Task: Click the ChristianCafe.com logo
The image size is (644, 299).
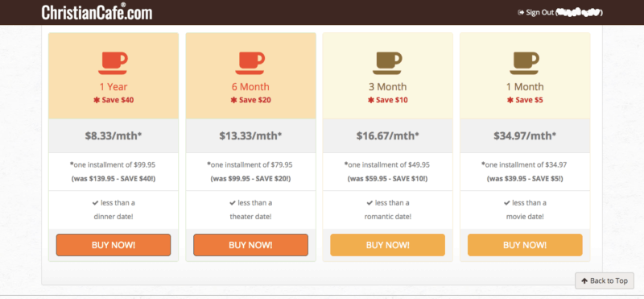Action: pos(97,12)
